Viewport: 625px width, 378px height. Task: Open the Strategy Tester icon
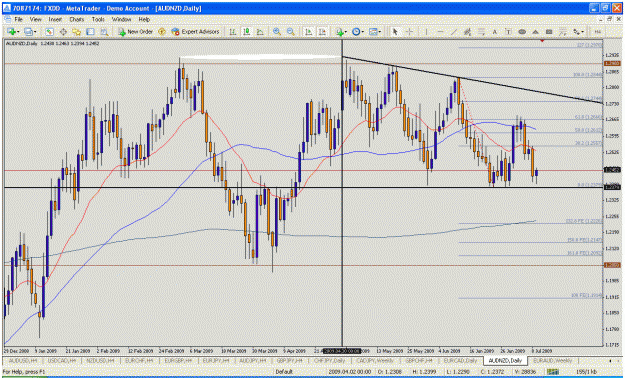click(104, 32)
